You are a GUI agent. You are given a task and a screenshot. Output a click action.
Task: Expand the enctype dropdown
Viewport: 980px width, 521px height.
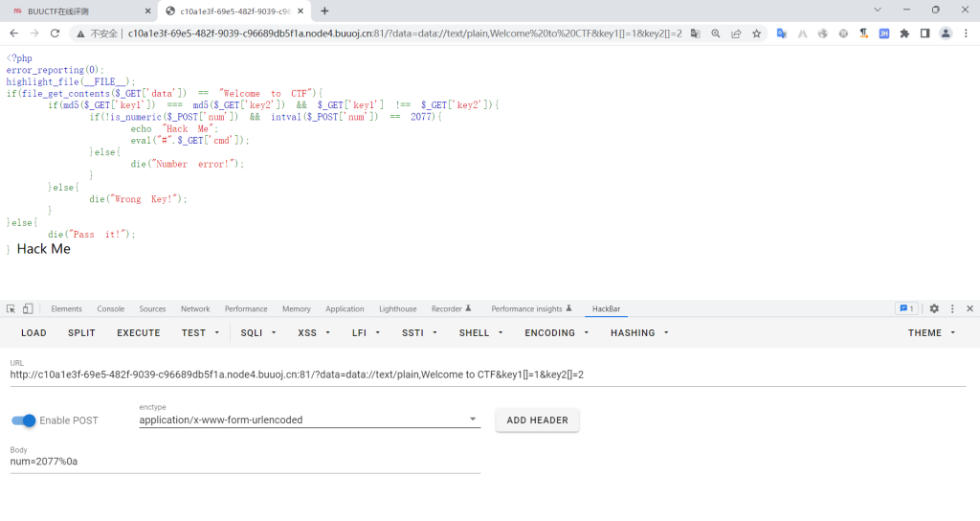pos(472,419)
